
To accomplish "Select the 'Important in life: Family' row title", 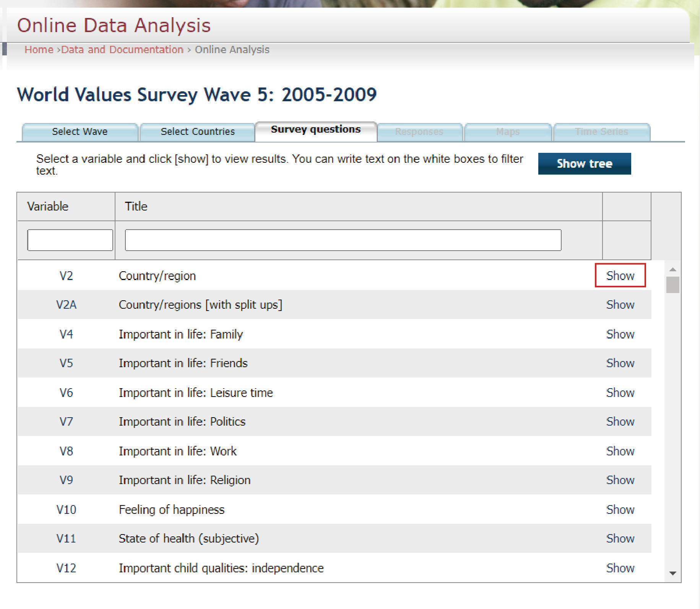I will [181, 334].
